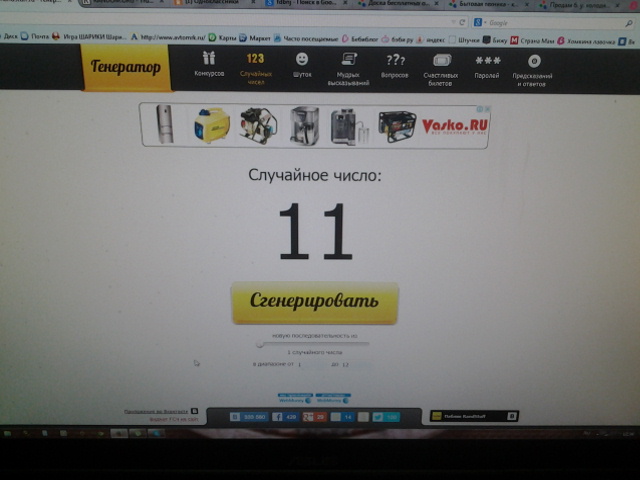Viewport: 640px width, 480px height.
Task: Close the Vasko.RU ad banner
Action: (x=487, y=109)
